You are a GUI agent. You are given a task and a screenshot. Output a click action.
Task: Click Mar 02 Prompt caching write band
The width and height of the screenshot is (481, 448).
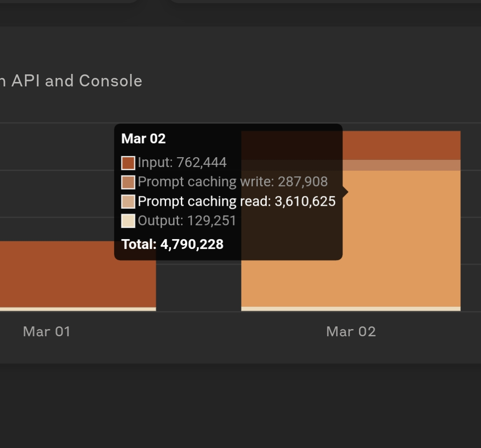[401, 165]
